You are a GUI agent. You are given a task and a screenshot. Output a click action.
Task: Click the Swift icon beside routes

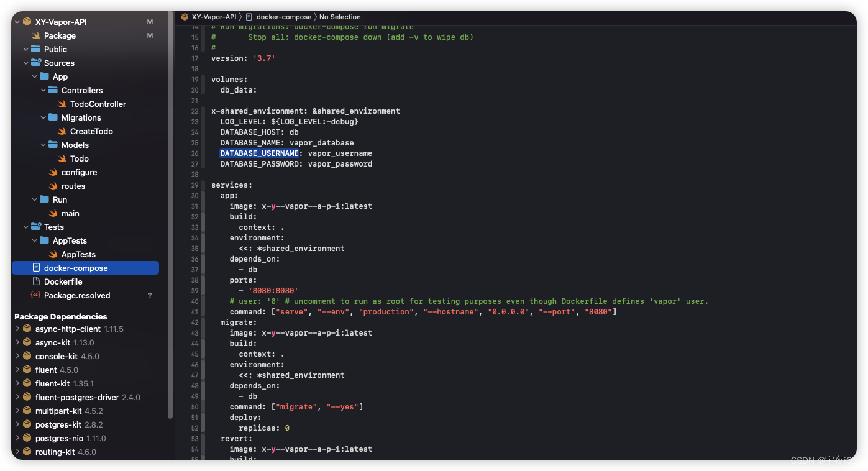point(53,186)
